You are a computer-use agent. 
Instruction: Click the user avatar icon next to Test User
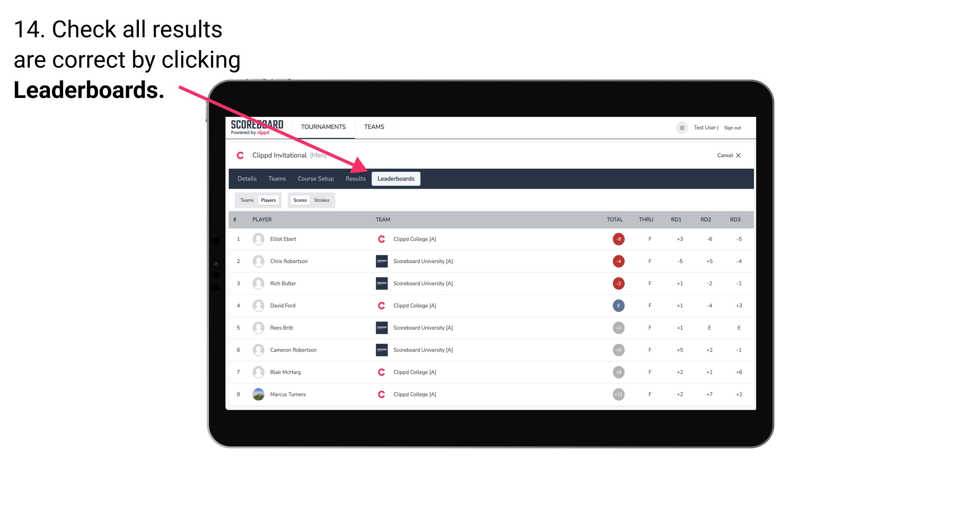(682, 127)
